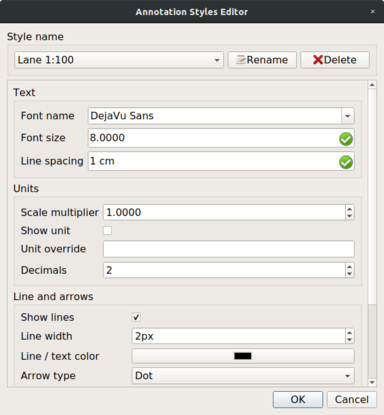Click the Font size input field
The width and height of the screenshot is (384, 415).
tap(221, 138)
